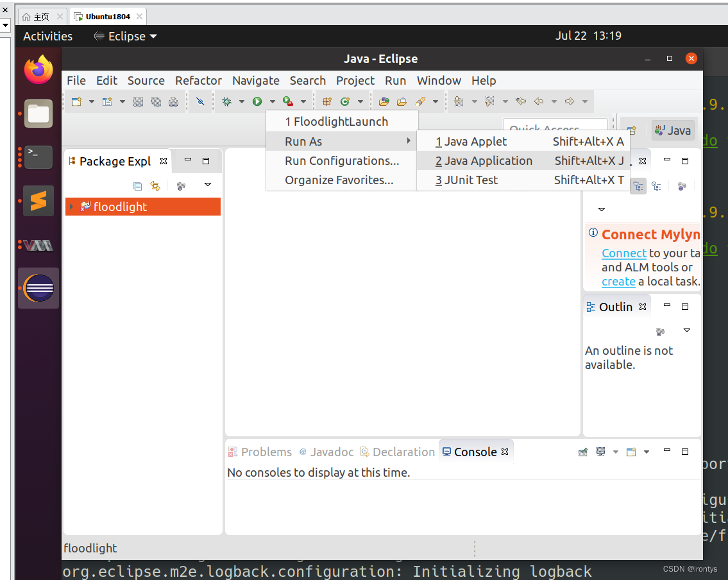This screenshot has height=580, width=728.
Task: Click the Open Console icon
Action: (x=631, y=452)
